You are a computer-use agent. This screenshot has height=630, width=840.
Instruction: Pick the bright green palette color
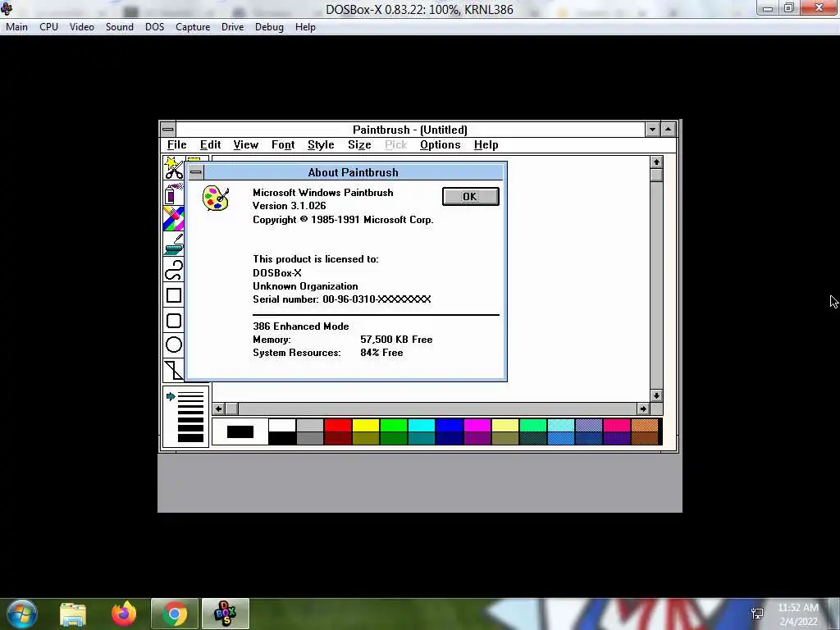(393, 426)
